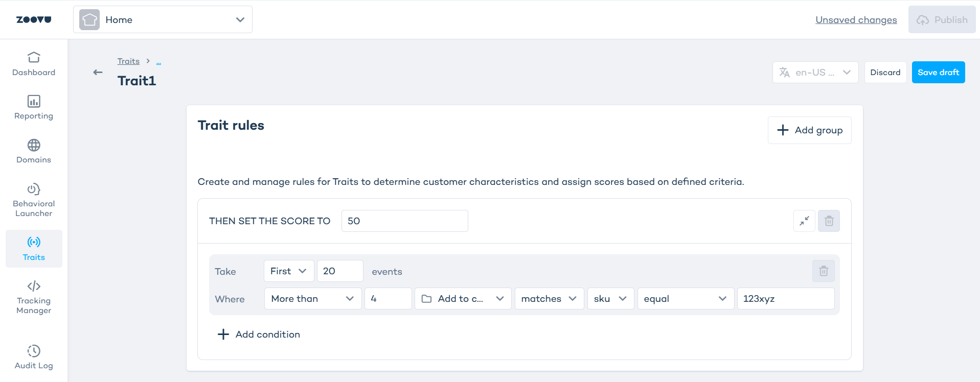Open the Unsaved changes link
The image size is (980, 382).
pos(856,20)
